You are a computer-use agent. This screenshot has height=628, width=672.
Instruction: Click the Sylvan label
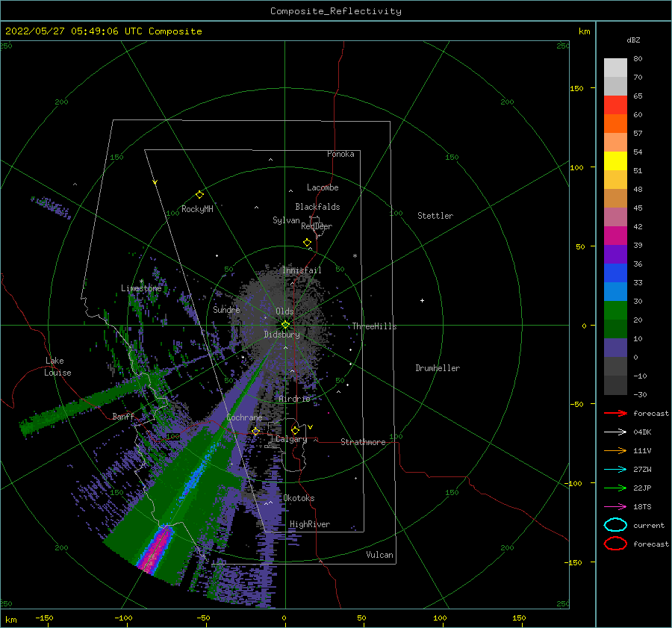pyautogui.click(x=286, y=220)
